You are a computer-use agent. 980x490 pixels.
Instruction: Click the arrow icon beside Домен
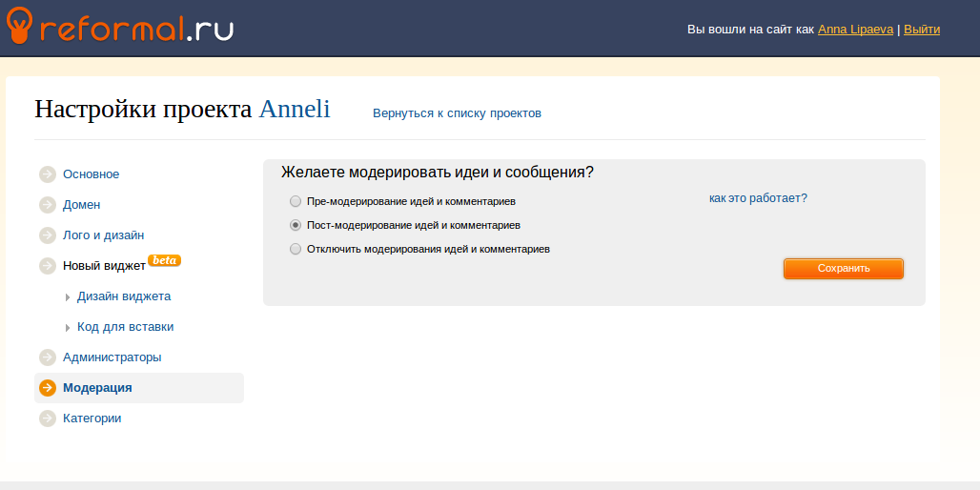click(48, 205)
